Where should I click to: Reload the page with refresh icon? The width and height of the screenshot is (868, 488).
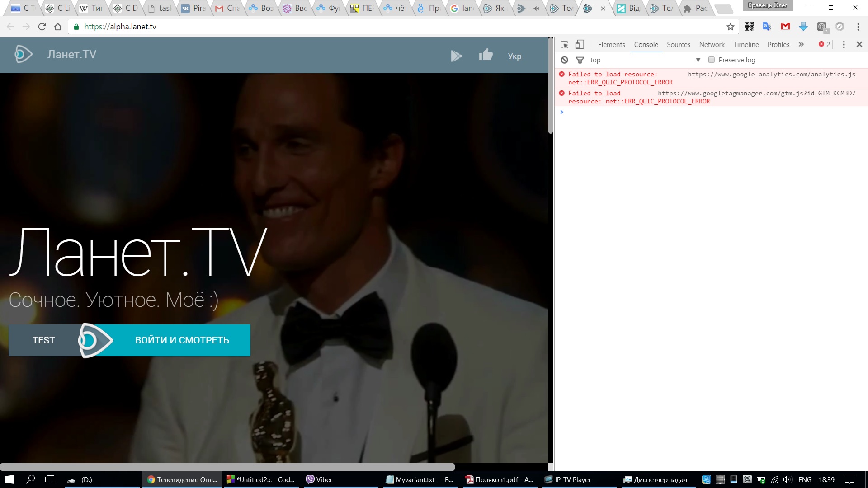pos(42,27)
